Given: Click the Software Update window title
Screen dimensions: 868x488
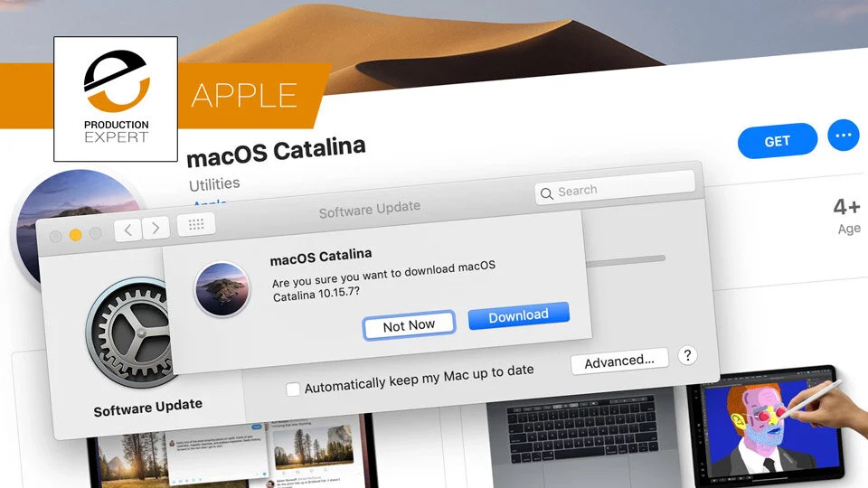Looking at the screenshot, I should tap(369, 209).
